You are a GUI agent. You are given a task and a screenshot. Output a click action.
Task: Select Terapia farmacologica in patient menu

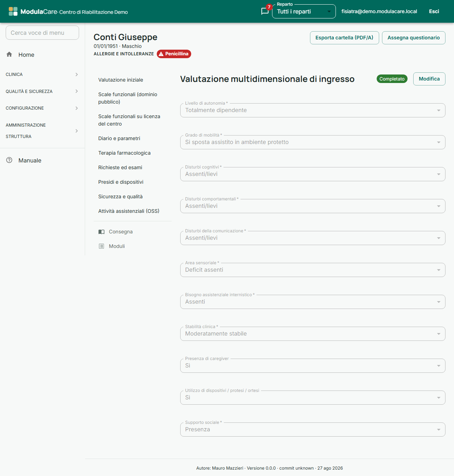(x=124, y=153)
